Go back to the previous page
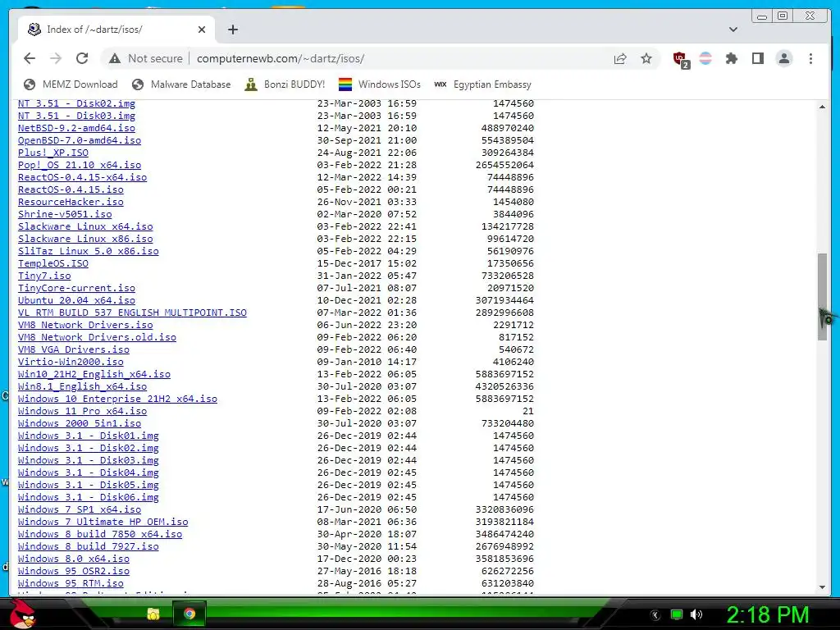 [x=30, y=58]
